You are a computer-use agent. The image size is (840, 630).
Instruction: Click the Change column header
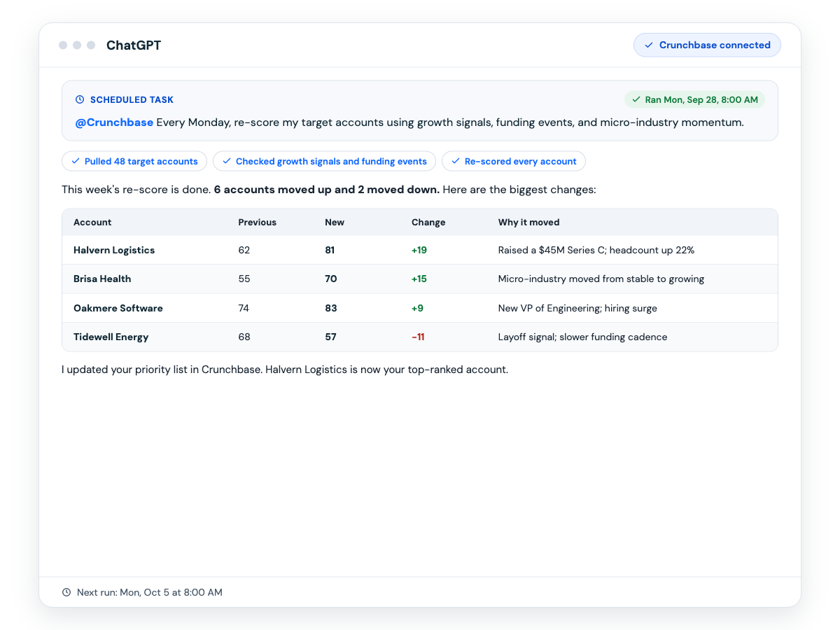[428, 223]
